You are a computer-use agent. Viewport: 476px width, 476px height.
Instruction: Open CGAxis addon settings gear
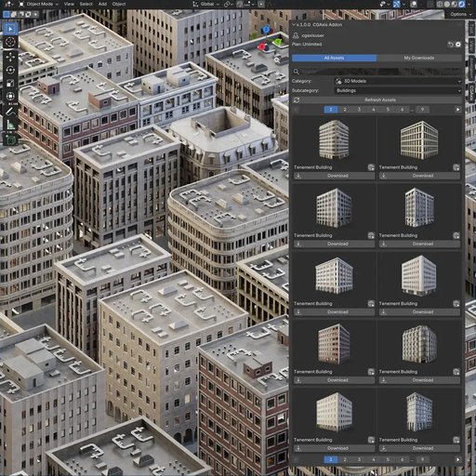click(458, 45)
